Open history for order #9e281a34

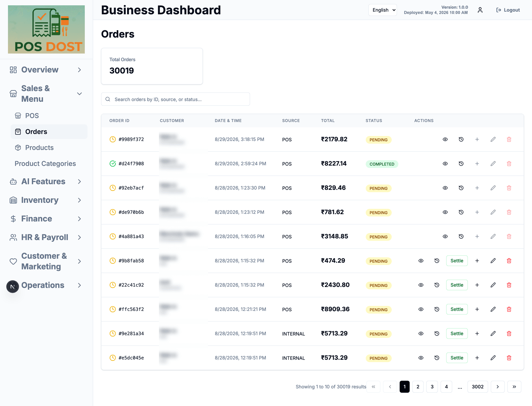(x=437, y=334)
